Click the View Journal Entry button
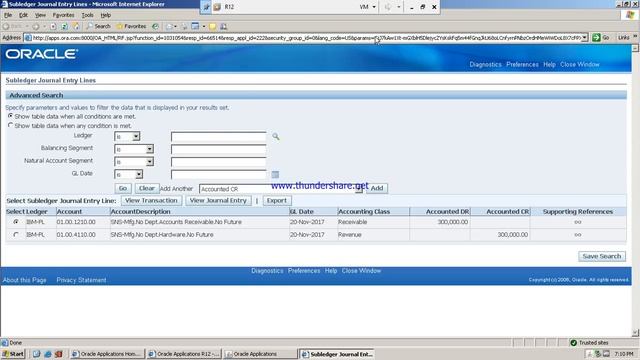Viewport: 640px width, 360px height. pyautogui.click(x=218, y=200)
